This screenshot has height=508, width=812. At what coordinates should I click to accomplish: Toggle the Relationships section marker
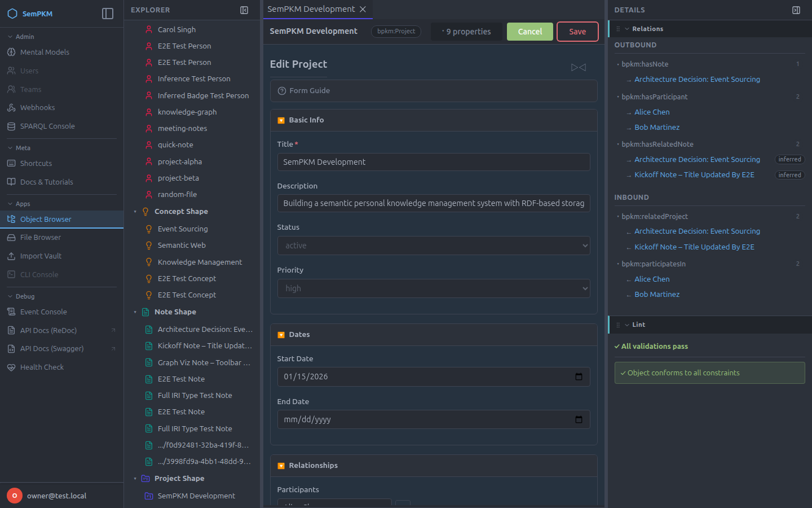(x=281, y=466)
